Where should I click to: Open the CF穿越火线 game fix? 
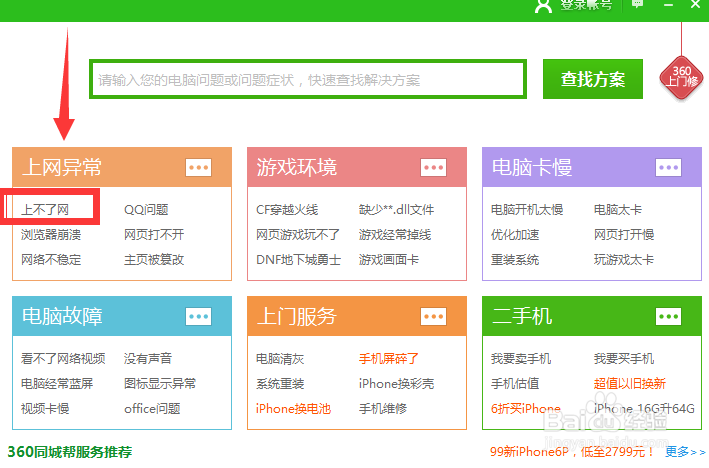click(x=287, y=210)
